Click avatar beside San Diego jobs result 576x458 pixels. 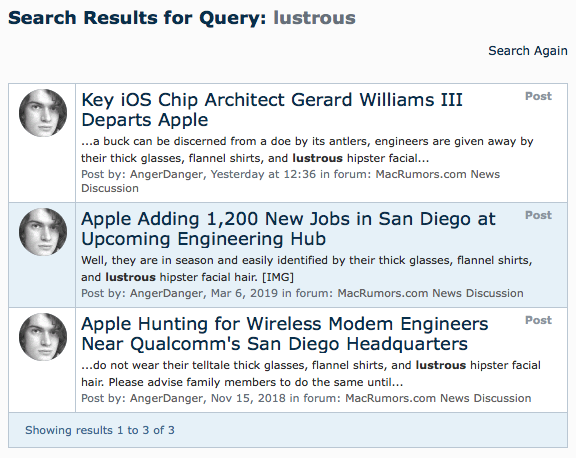tap(43, 232)
